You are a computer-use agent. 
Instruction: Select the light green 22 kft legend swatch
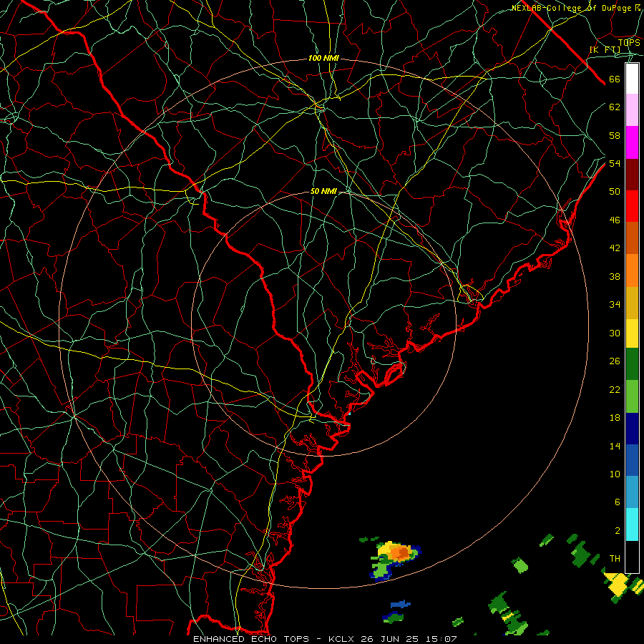pos(632,396)
